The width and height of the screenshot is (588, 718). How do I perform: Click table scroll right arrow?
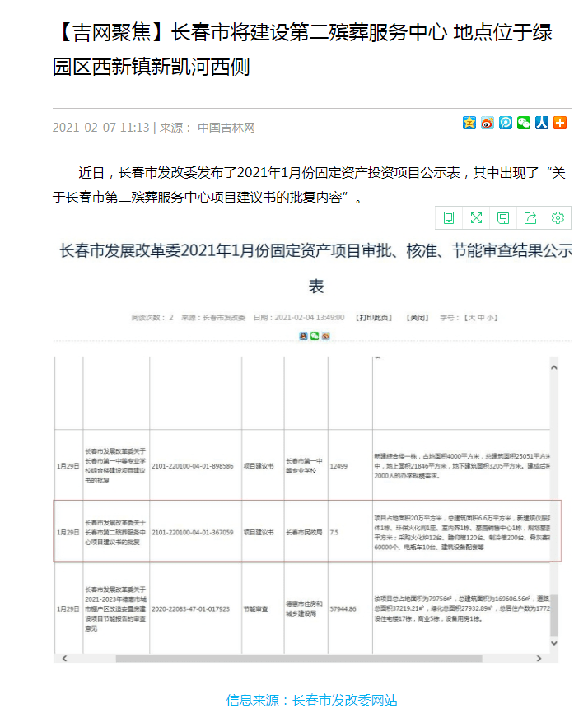[539, 659]
